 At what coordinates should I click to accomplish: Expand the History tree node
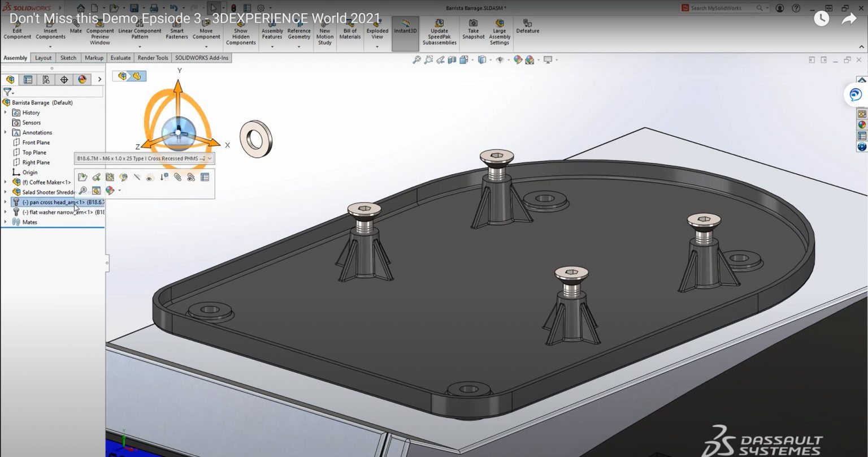pyautogui.click(x=6, y=113)
